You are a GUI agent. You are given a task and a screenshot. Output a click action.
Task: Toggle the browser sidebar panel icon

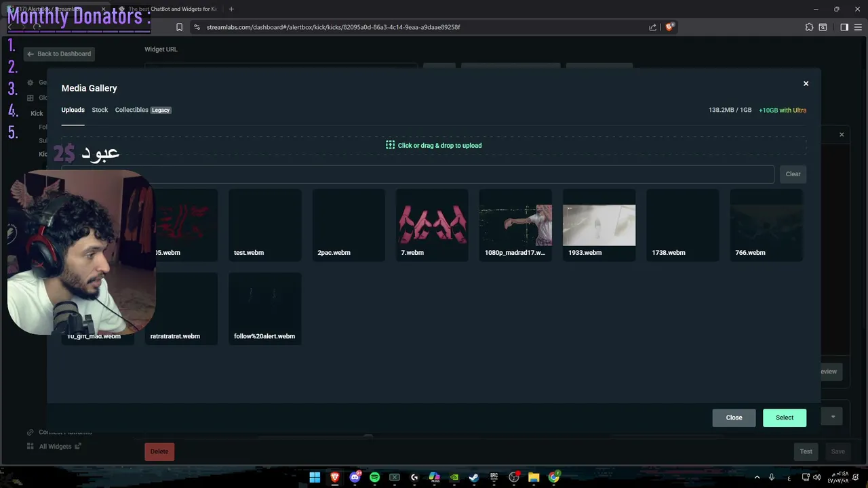pos(844,27)
